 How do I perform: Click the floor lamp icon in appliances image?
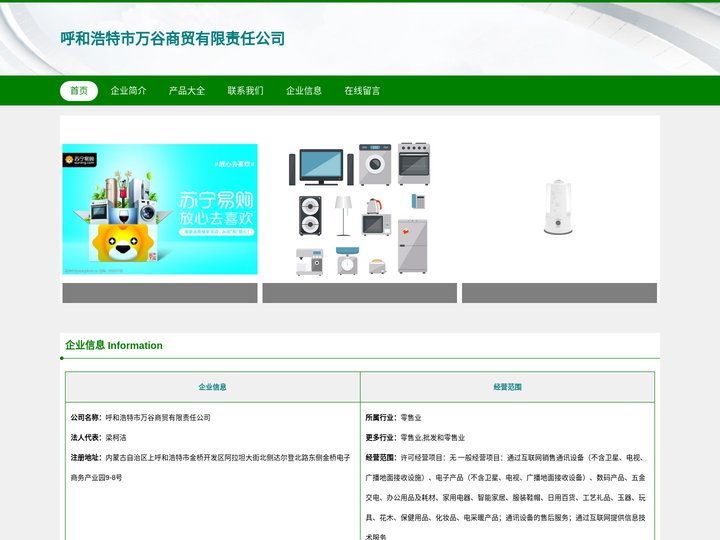pos(343,216)
